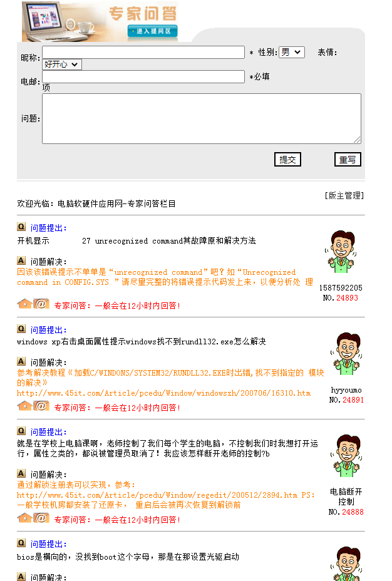Click the avatar of user hyyoumo
Image resolution: width=392 pixels, height=581 pixels.
[x=346, y=354]
